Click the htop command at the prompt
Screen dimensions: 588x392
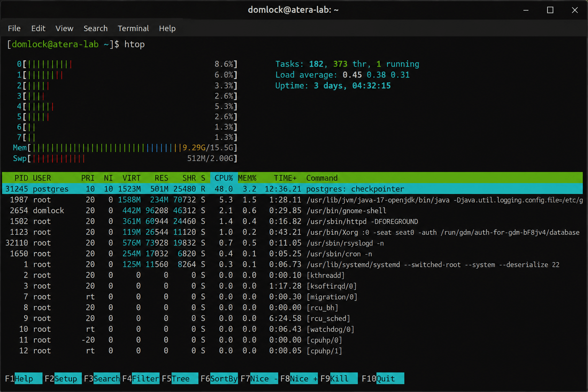click(134, 44)
